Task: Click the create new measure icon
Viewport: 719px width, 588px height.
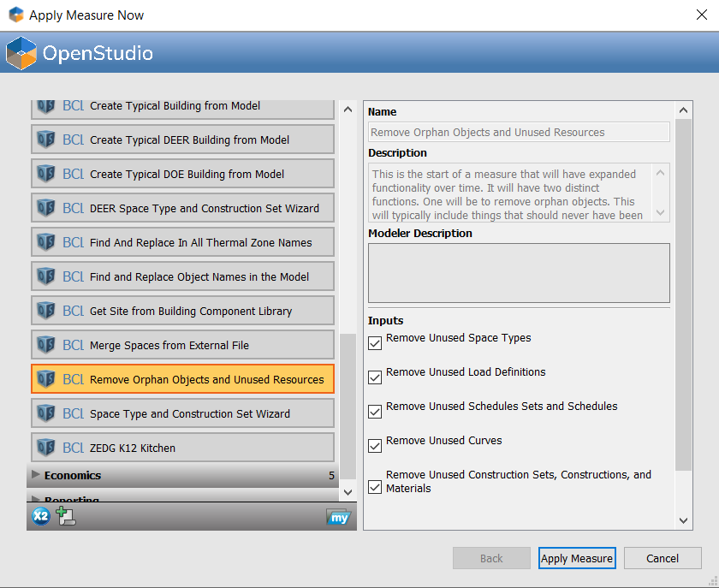Action: (66, 516)
